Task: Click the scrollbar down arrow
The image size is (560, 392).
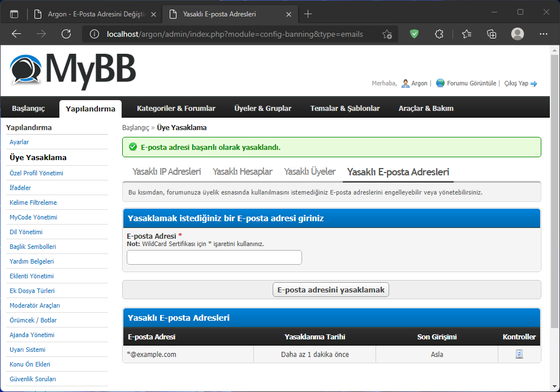Action: coord(554,386)
